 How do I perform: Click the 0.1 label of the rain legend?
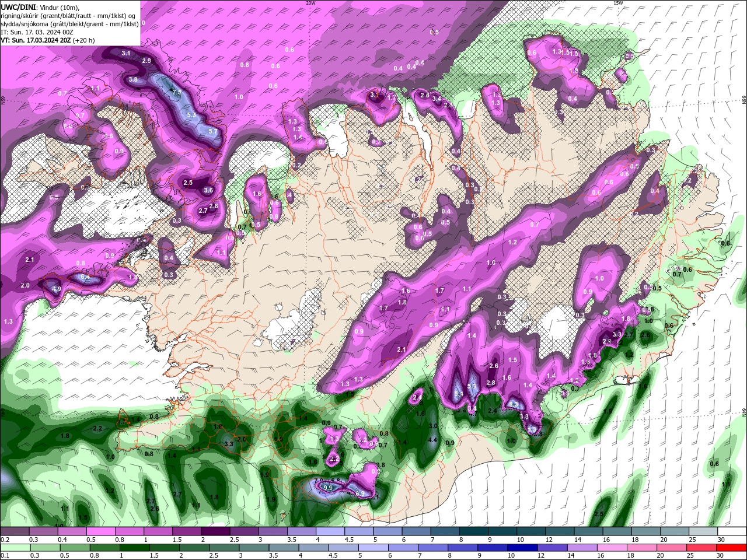4,556
